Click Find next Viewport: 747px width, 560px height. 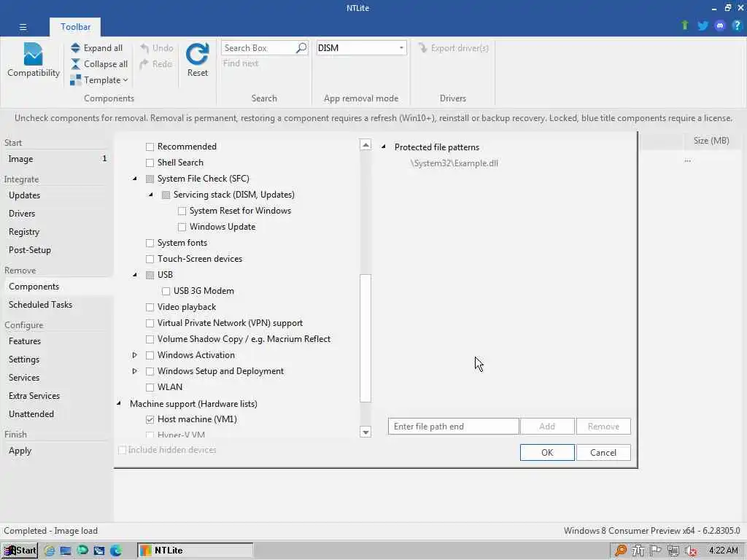[x=241, y=63]
